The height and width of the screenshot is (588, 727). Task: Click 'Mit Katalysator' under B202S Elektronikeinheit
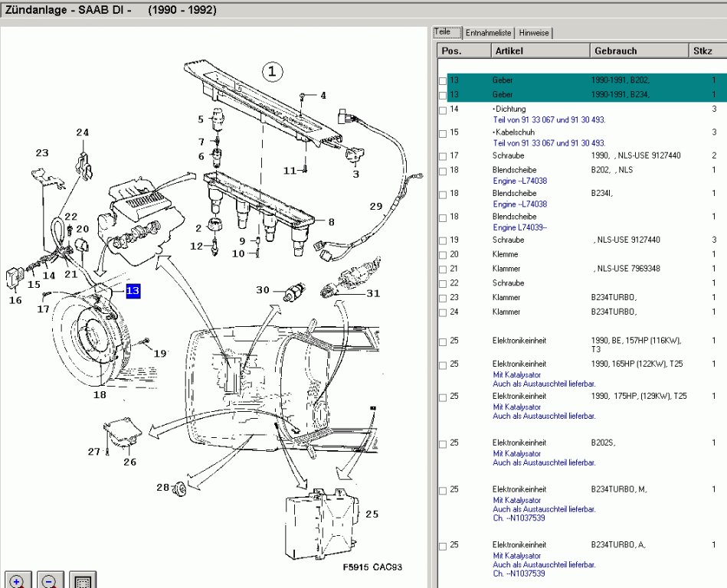[516, 453]
